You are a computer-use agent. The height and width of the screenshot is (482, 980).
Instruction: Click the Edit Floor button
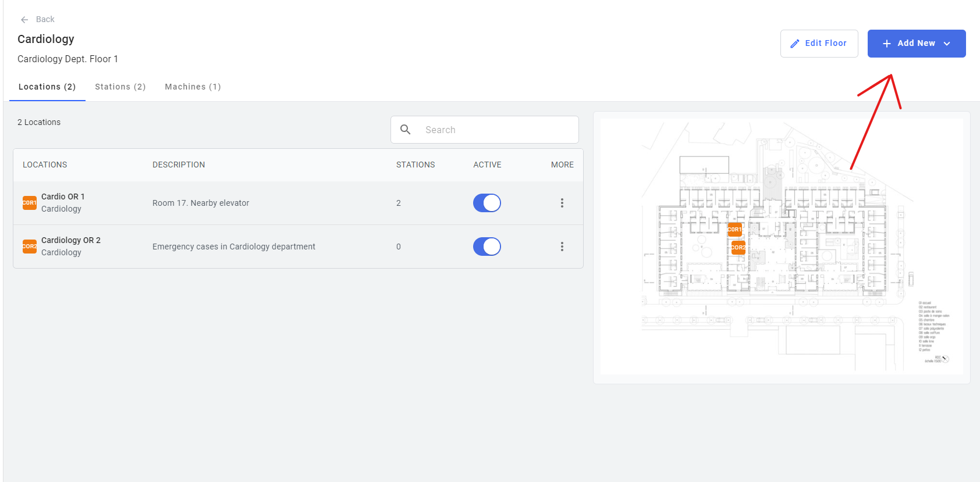(819, 44)
